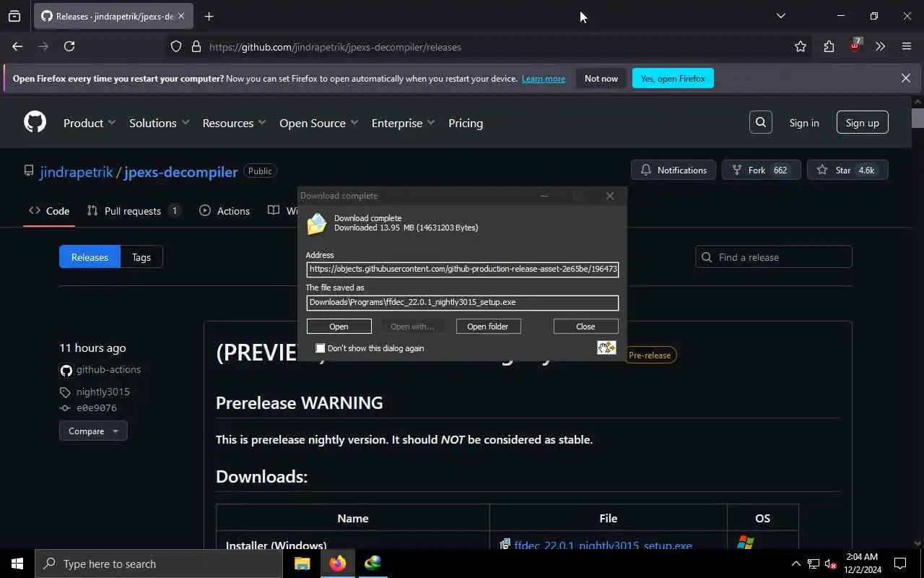The image size is (924, 578).
Task: Open the list all tabs chevron
Action: [x=780, y=16]
